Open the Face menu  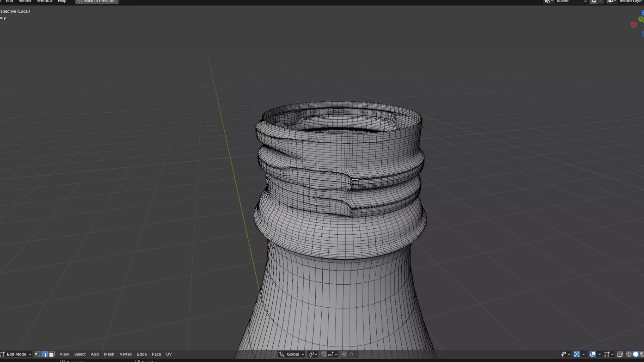(x=156, y=354)
